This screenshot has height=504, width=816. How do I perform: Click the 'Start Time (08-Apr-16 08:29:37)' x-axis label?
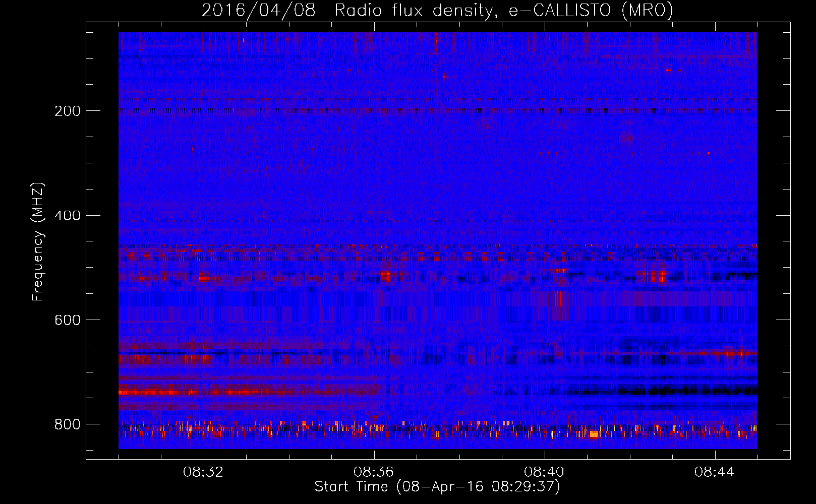pyautogui.click(x=437, y=487)
